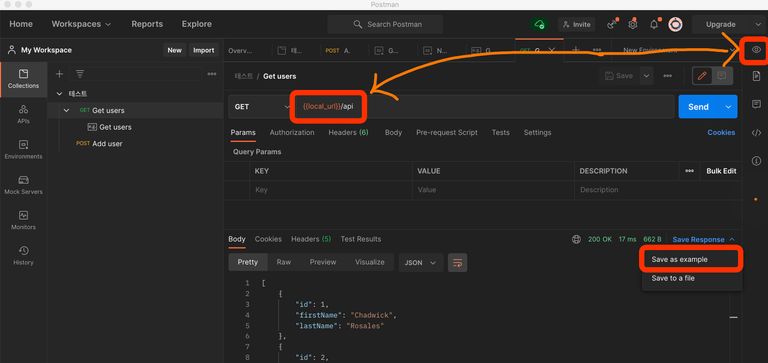Click the Search Postman field
The width and height of the screenshot is (768, 363).
click(x=385, y=24)
